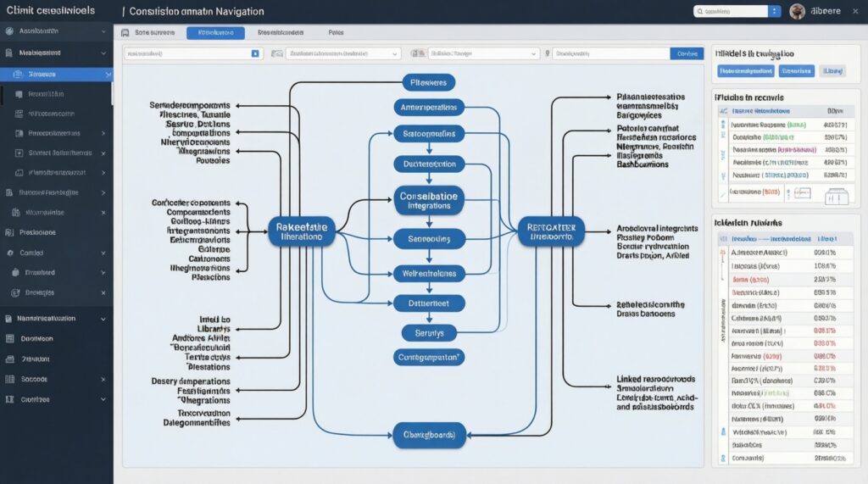This screenshot has height=484, width=868.
Task: Click the blue square icon in the left filter field
Action: pyautogui.click(x=255, y=53)
